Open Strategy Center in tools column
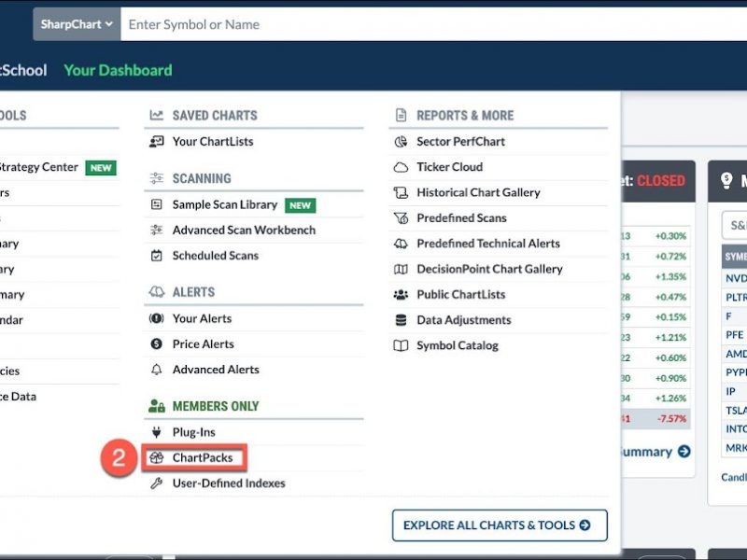747x560 pixels. 39,167
